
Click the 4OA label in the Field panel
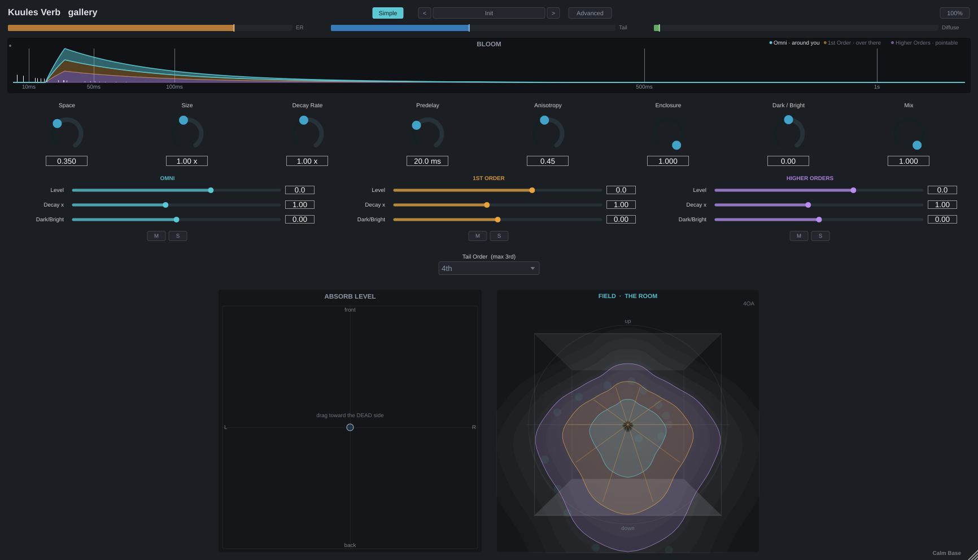(x=749, y=304)
